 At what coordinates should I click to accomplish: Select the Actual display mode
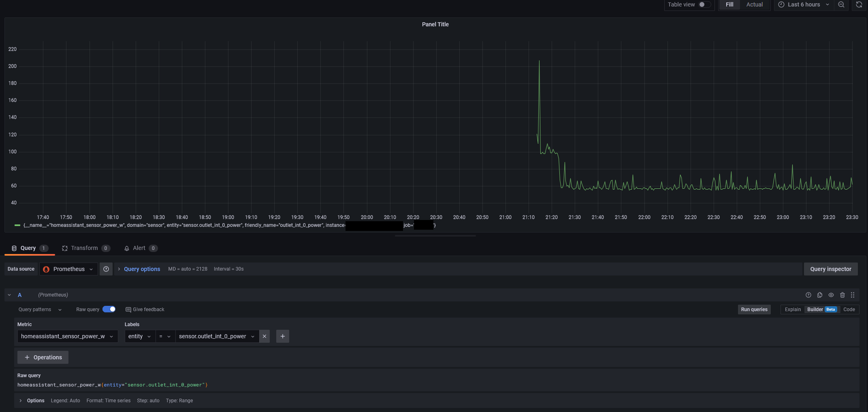(x=754, y=4)
